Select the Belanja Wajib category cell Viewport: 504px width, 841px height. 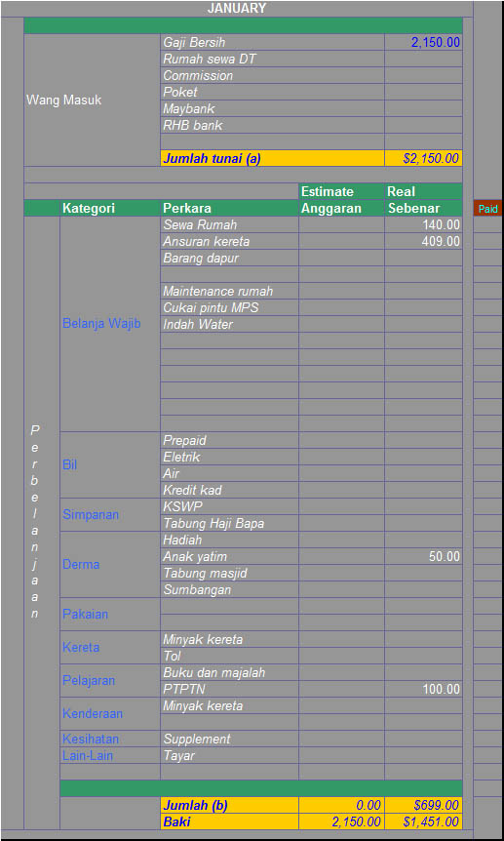point(110,324)
